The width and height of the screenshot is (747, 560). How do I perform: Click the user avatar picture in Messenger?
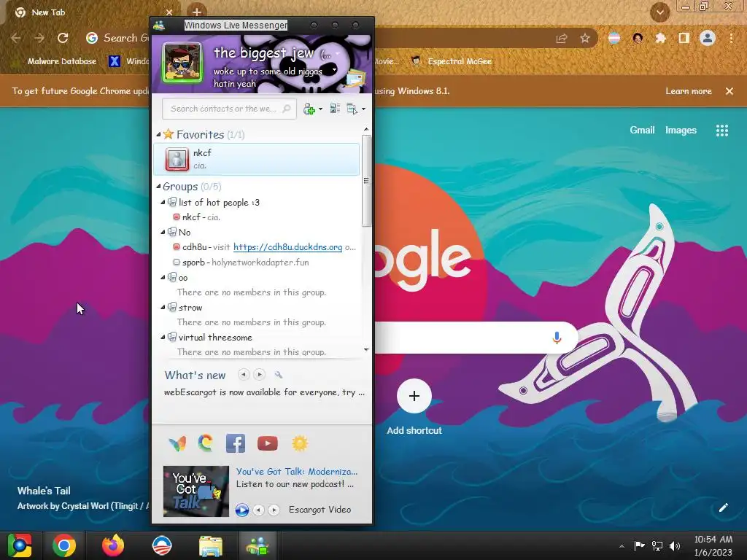[x=182, y=63]
